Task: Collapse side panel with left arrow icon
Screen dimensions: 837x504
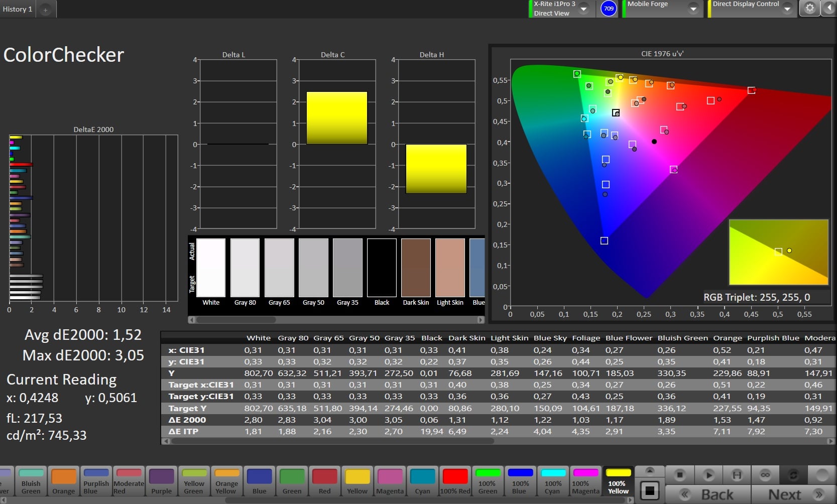Action: pyautogui.click(x=829, y=9)
